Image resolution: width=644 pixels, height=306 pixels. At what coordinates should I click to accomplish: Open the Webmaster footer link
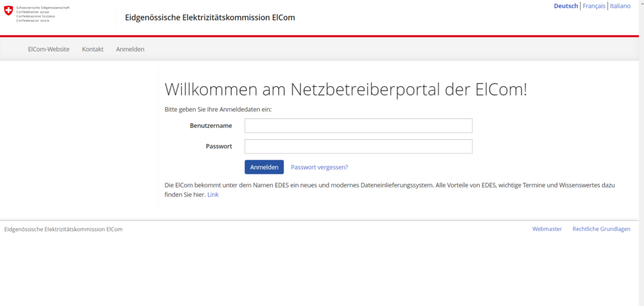tap(547, 229)
